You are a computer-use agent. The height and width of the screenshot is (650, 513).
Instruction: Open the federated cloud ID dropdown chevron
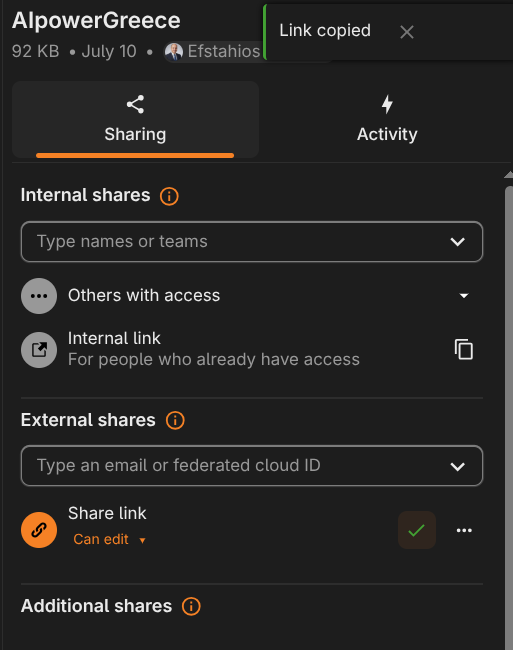point(457,466)
